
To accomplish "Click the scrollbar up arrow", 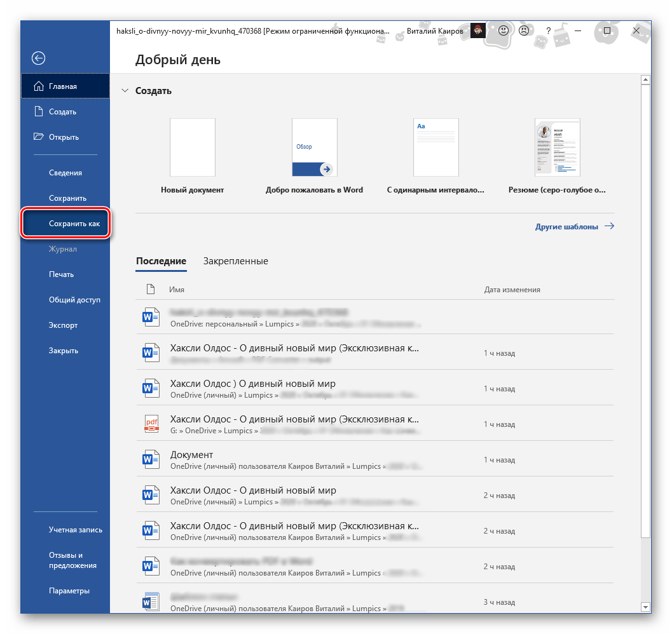I will (x=645, y=79).
